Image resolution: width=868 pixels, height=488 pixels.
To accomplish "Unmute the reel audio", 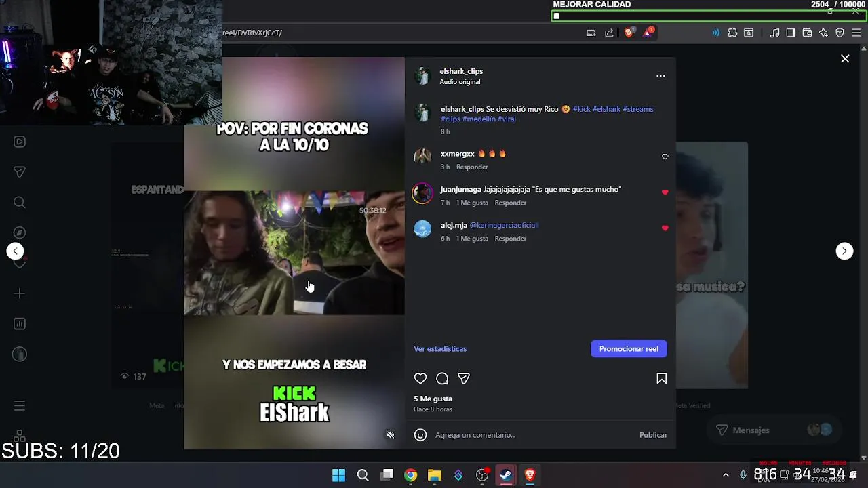I will pos(391,435).
